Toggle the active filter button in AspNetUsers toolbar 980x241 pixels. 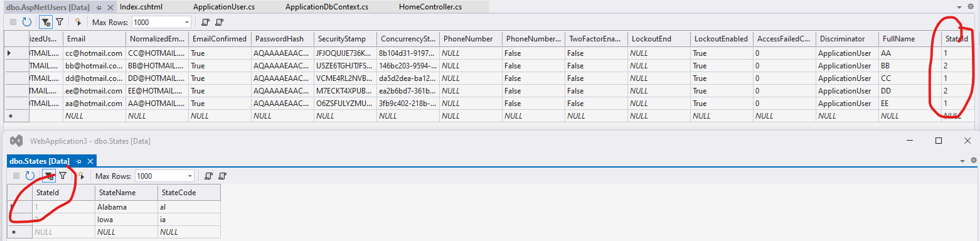(x=45, y=22)
